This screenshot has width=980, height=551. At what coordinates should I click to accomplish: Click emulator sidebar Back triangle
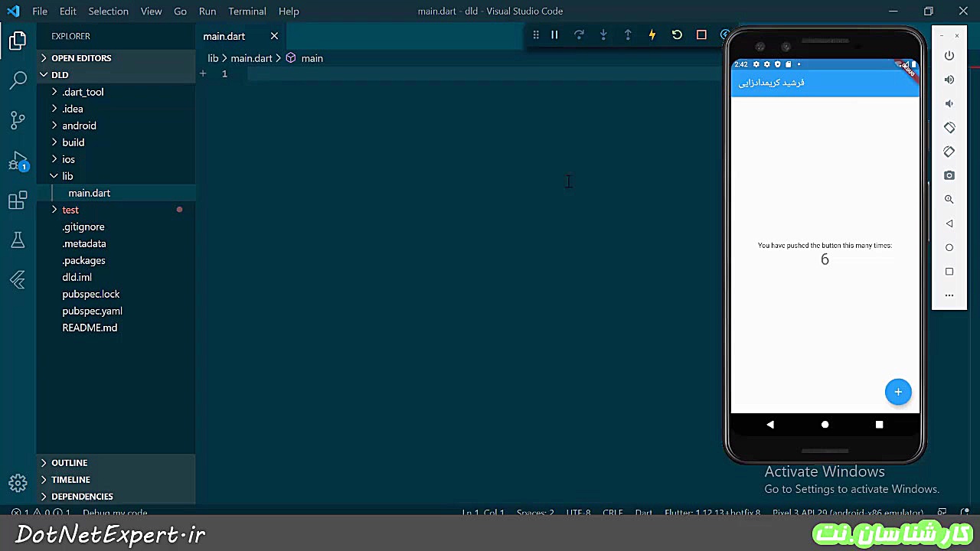[949, 223]
